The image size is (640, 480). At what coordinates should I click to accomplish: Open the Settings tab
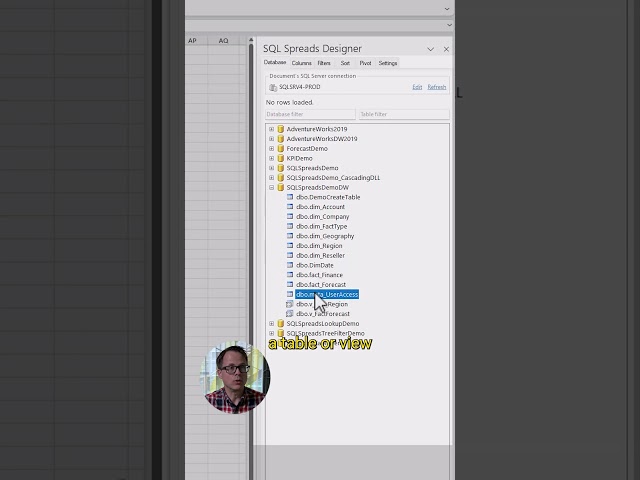coord(388,63)
